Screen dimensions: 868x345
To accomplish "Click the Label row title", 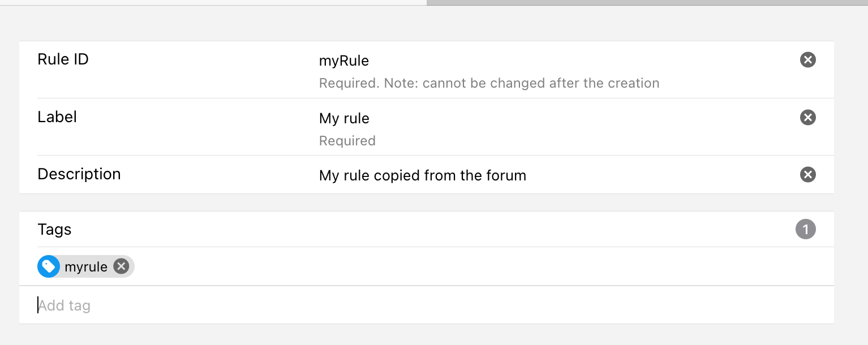I will point(57,117).
